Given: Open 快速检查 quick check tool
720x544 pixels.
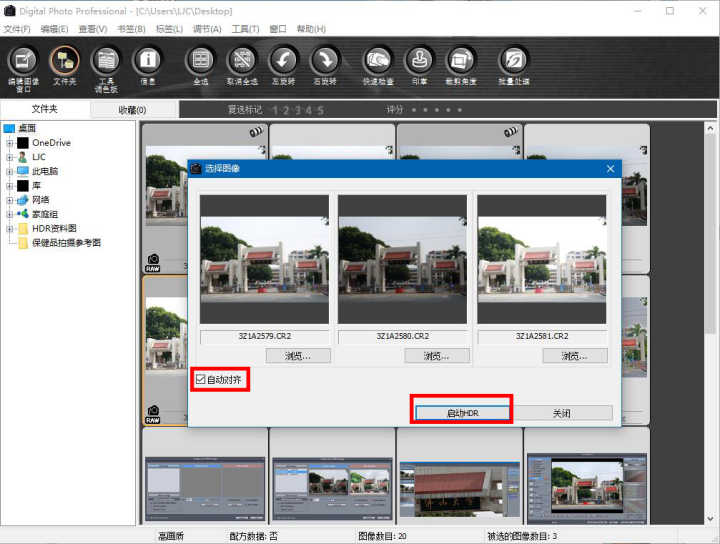Looking at the screenshot, I should tap(377, 62).
